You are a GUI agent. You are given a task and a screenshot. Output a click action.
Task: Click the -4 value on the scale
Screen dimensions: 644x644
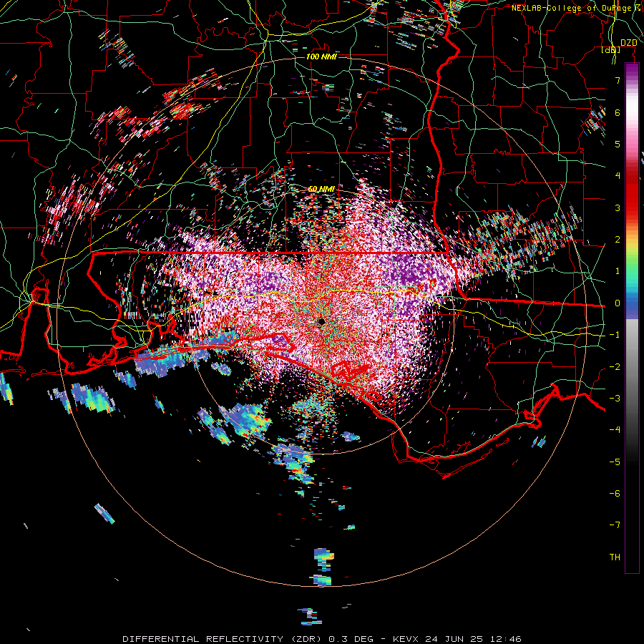(615, 430)
